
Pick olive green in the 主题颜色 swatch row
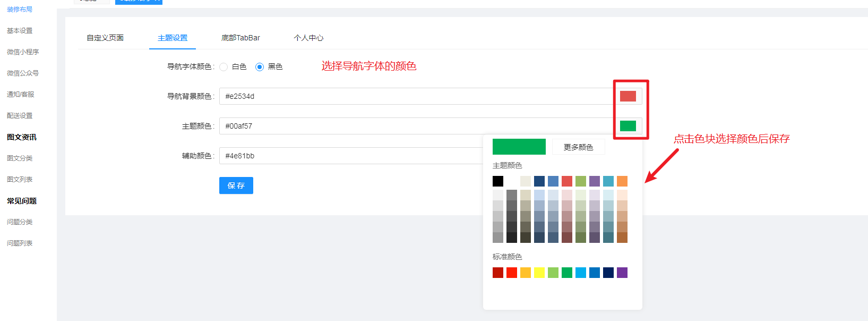pos(581,181)
